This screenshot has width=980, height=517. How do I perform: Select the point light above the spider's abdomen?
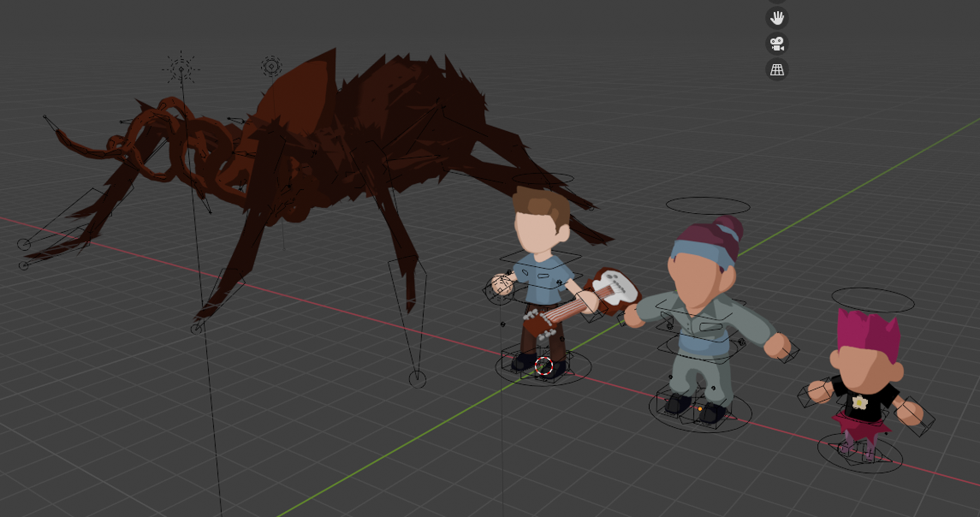(272, 66)
